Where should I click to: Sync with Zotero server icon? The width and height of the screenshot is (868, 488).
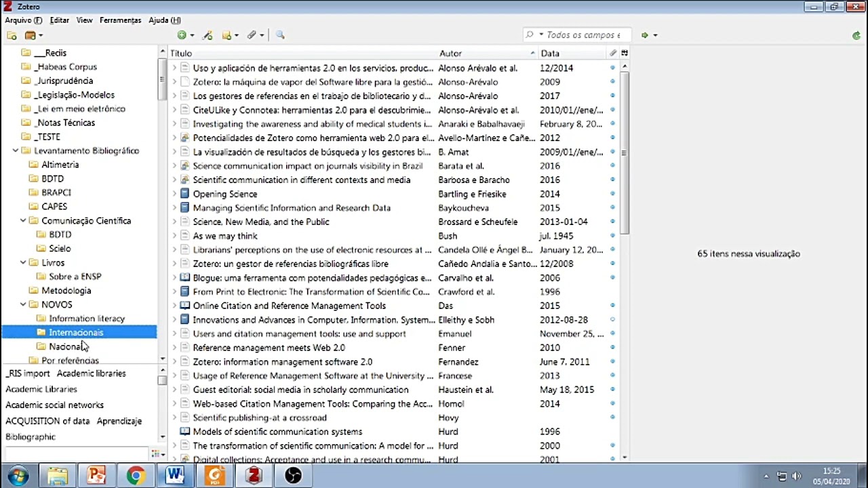click(x=857, y=35)
